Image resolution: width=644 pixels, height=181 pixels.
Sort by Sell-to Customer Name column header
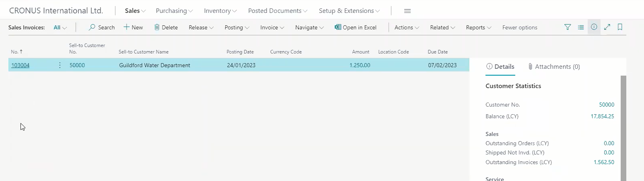tap(144, 51)
